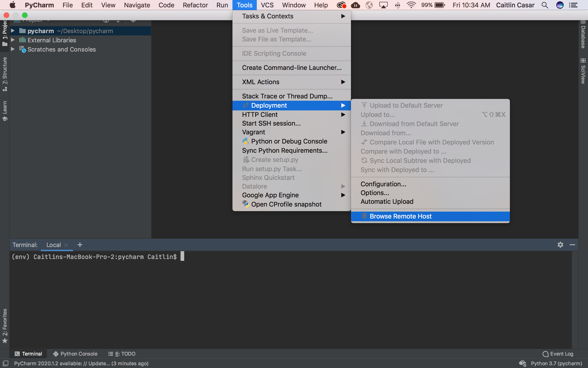Screen dimensions: 588x368
Task: Open Google App Engine submenu
Action: click(x=291, y=195)
